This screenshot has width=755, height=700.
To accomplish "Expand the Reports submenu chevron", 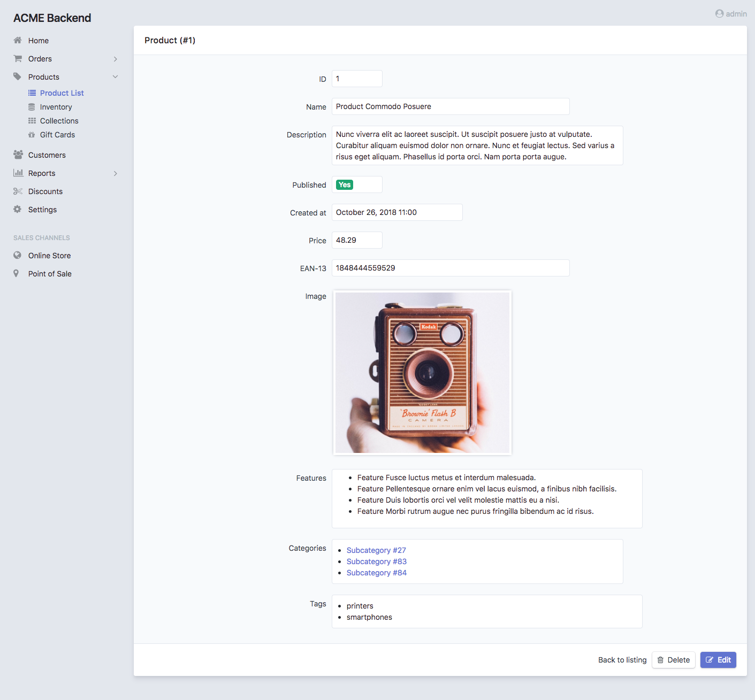I will pyautogui.click(x=115, y=173).
